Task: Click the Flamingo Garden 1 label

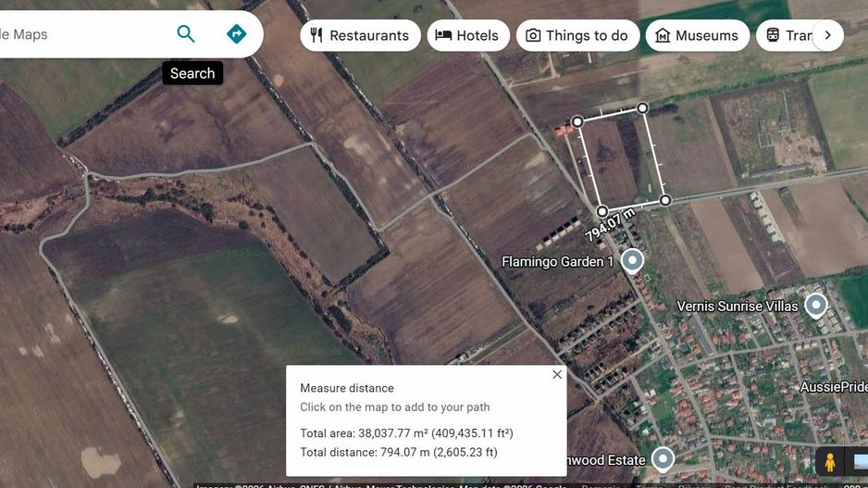Action: 557,261
